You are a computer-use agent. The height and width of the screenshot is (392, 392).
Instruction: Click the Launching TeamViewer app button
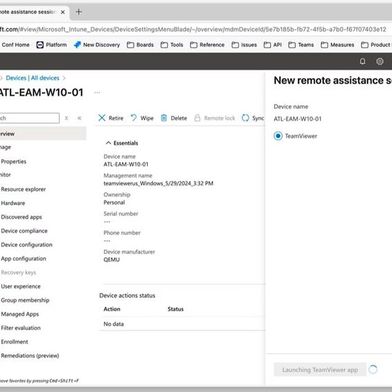pyautogui.click(x=320, y=370)
